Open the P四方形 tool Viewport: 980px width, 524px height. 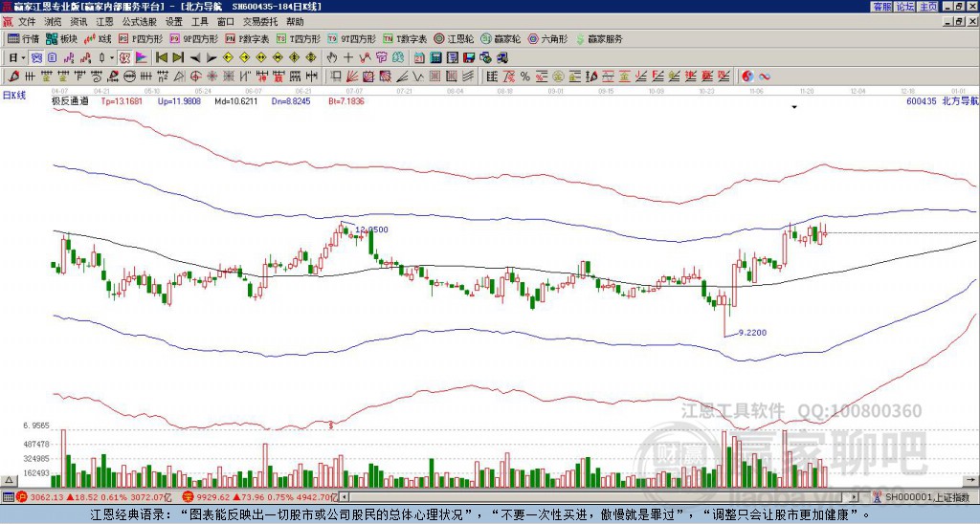[x=141, y=38]
